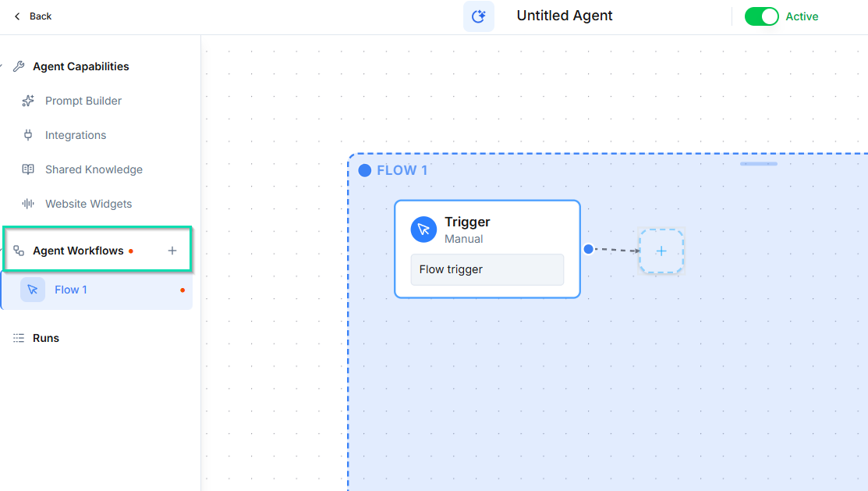Click the Runs list icon

(x=18, y=337)
